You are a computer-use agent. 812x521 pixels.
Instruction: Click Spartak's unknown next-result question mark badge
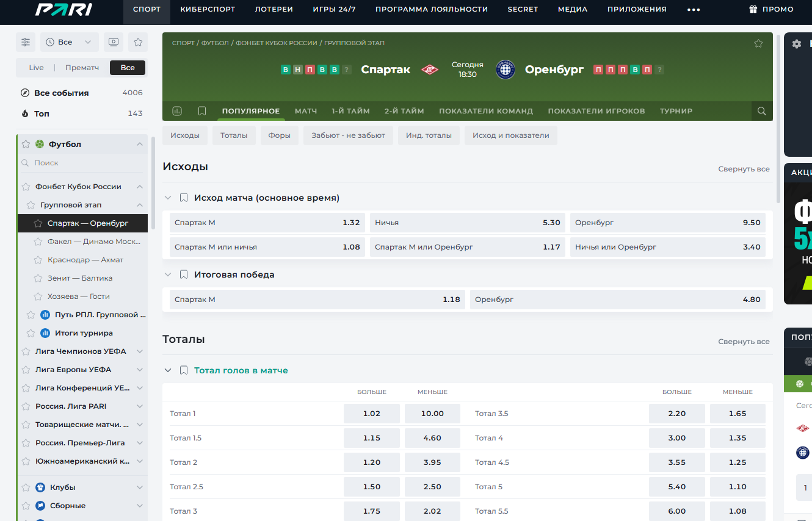coord(347,70)
